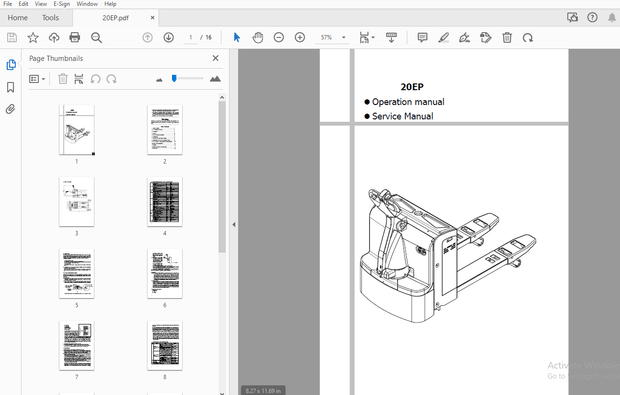The height and width of the screenshot is (395, 620).
Task: Open the File menu
Action: [x=8, y=4]
